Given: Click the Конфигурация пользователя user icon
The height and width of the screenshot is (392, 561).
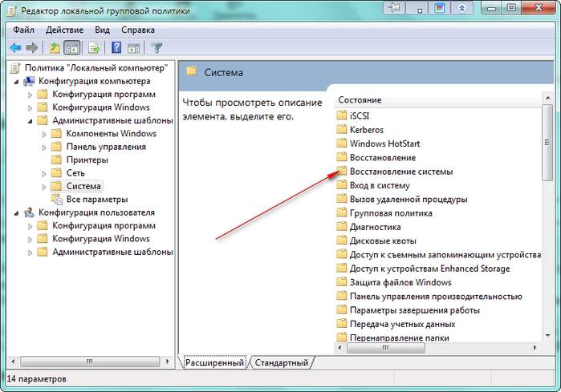Looking at the screenshot, I should coord(29,212).
